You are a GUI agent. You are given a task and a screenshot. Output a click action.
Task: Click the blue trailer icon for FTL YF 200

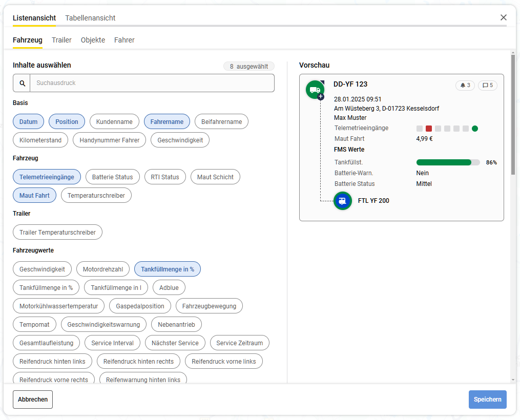(342, 201)
